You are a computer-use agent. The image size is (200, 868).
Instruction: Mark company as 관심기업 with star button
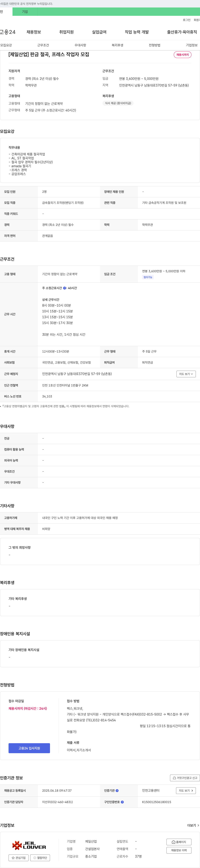click(19, 858)
